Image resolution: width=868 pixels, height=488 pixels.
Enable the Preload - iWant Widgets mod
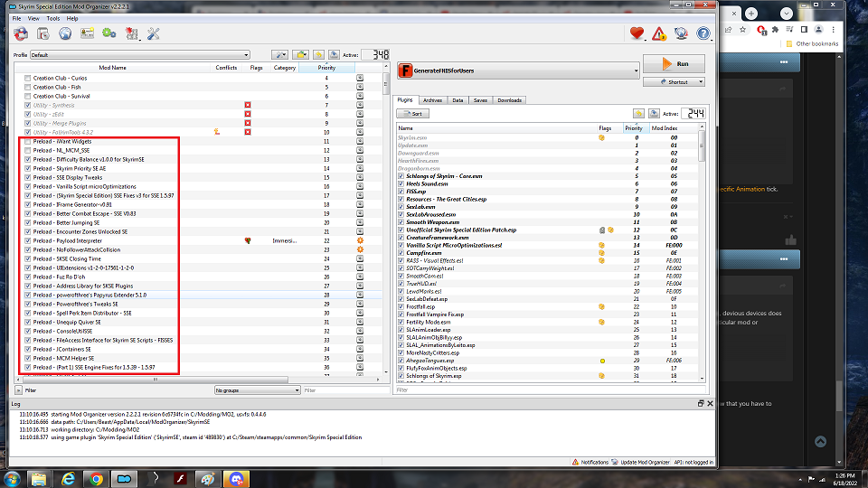click(x=28, y=142)
